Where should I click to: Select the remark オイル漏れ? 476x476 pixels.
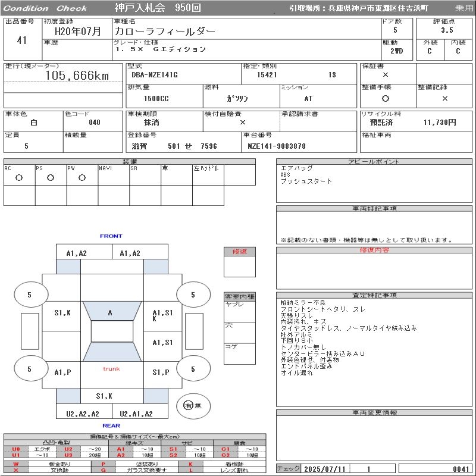click(296, 372)
